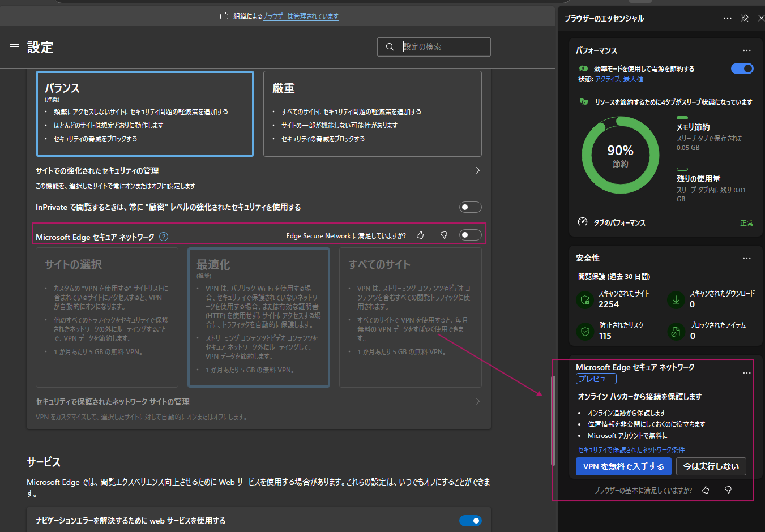Thumbs up for ブラウザーの基本 feedback
The image size is (765, 532).
pos(706,490)
